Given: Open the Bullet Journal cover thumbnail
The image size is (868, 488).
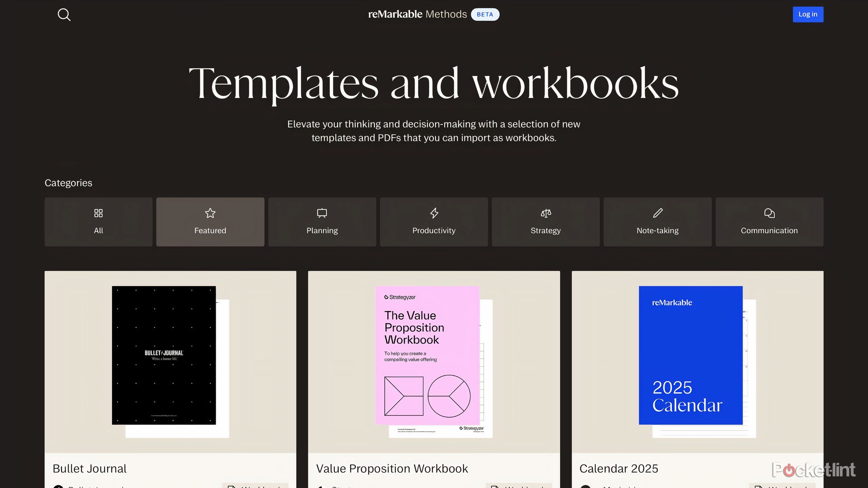Looking at the screenshot, I should point(164,355).
